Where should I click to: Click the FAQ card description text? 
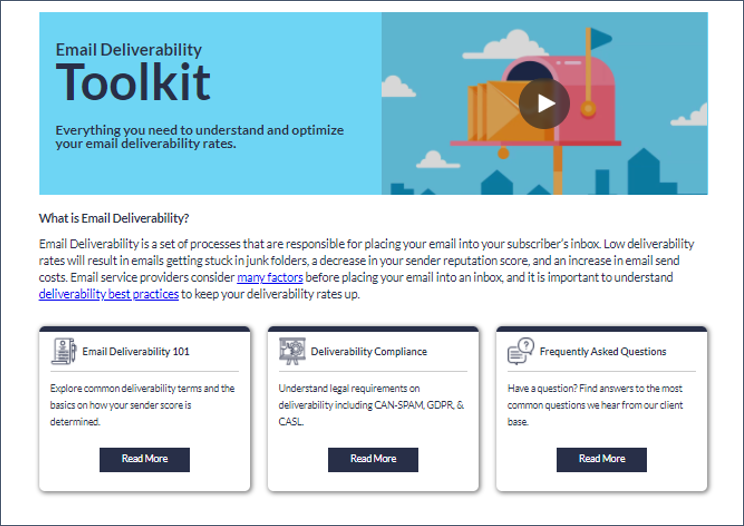(x=595, y=405)
